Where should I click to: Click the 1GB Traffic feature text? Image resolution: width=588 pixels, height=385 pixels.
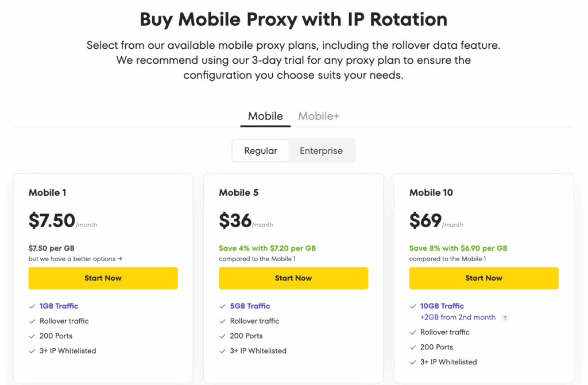[59, 306]
